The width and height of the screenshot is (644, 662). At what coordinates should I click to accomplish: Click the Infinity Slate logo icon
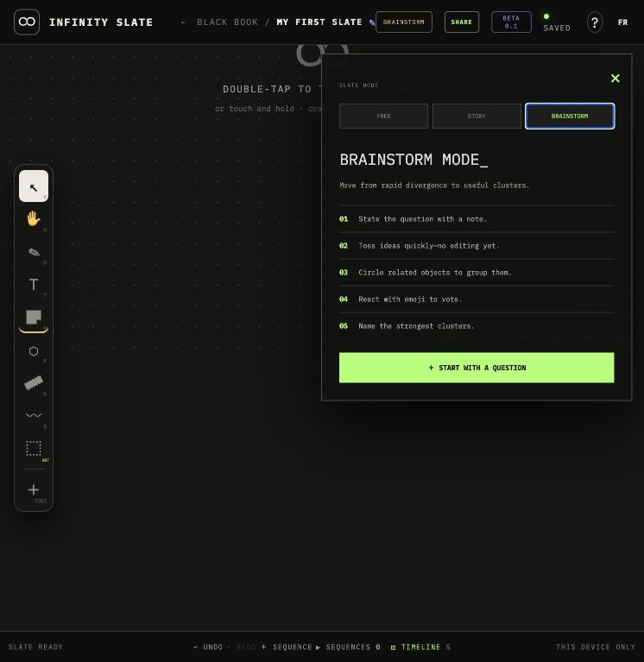[27, 22]
